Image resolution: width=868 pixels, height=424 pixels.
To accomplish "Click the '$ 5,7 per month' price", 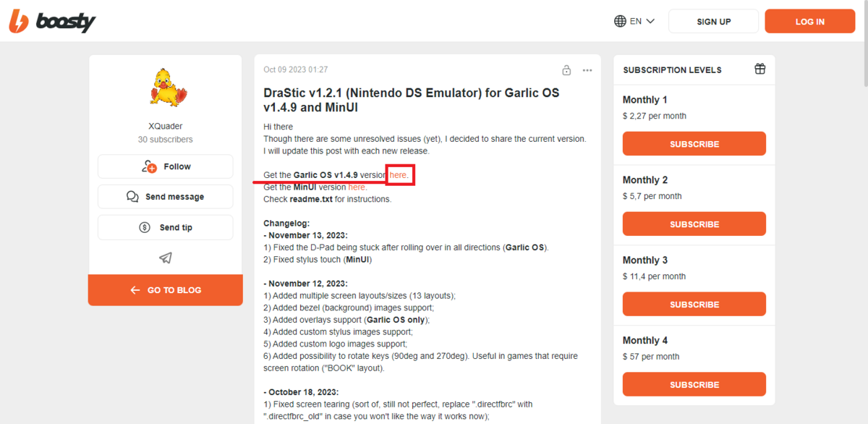I will point(652,196).
